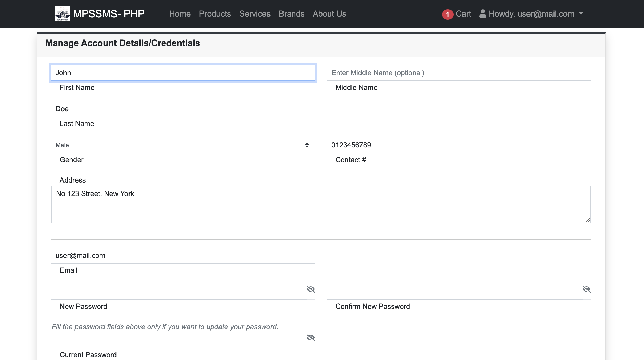Click the Middle Name input field
Screen dimensions: 644x360
[459, 73]
